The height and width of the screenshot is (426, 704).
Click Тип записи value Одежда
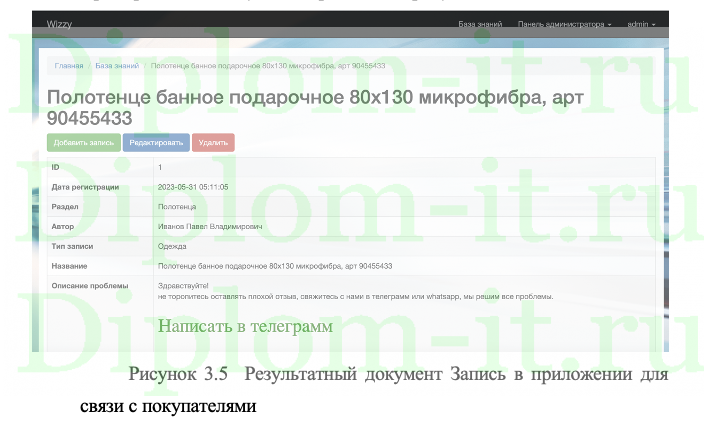[172, 246]
